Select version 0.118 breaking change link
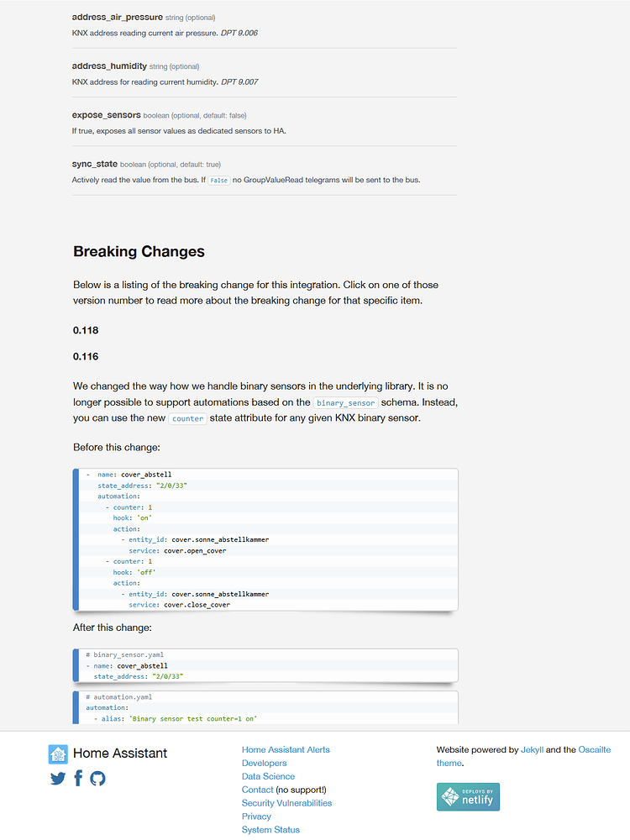This screenshot has width=630, height=840. click(85, 330)
